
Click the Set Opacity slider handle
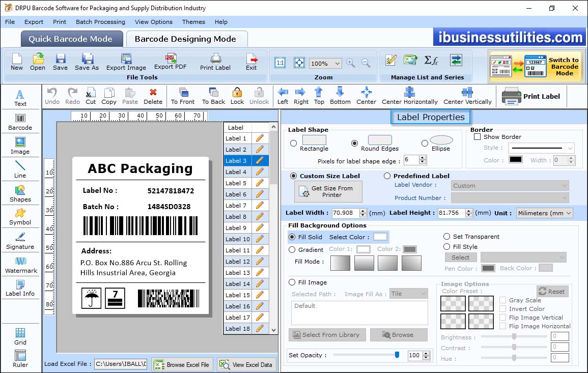click(x=397, y=355)
